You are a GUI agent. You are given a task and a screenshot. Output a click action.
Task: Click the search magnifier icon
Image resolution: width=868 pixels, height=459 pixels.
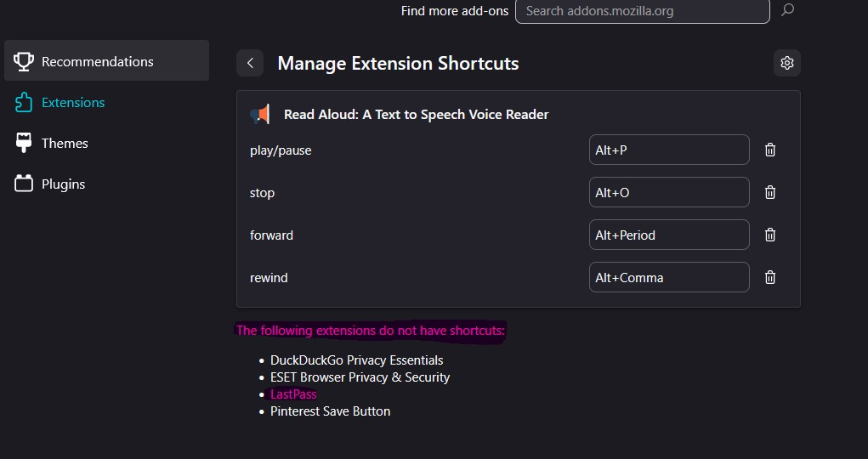point(788,10)
